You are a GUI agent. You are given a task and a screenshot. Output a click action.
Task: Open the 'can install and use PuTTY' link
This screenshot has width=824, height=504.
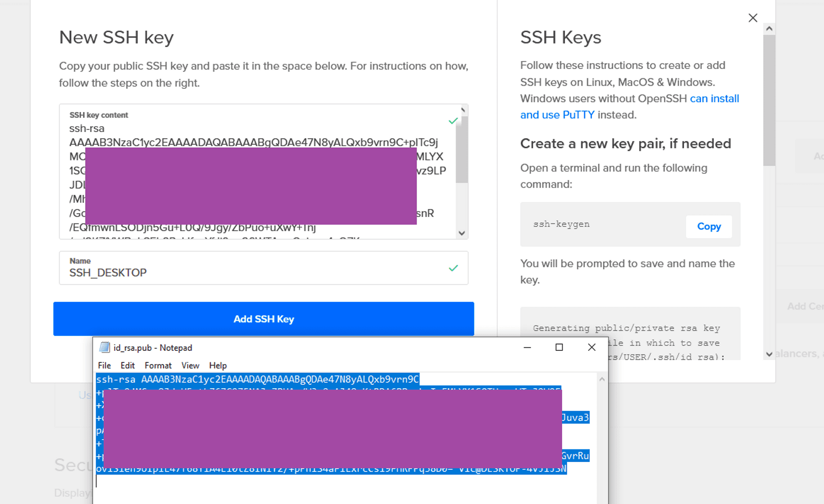point(630,107)
